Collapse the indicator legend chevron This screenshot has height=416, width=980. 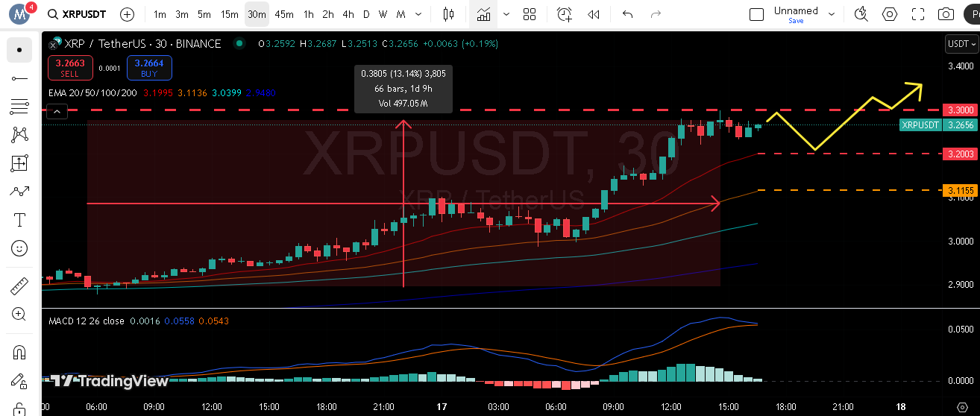pos(57,112)
